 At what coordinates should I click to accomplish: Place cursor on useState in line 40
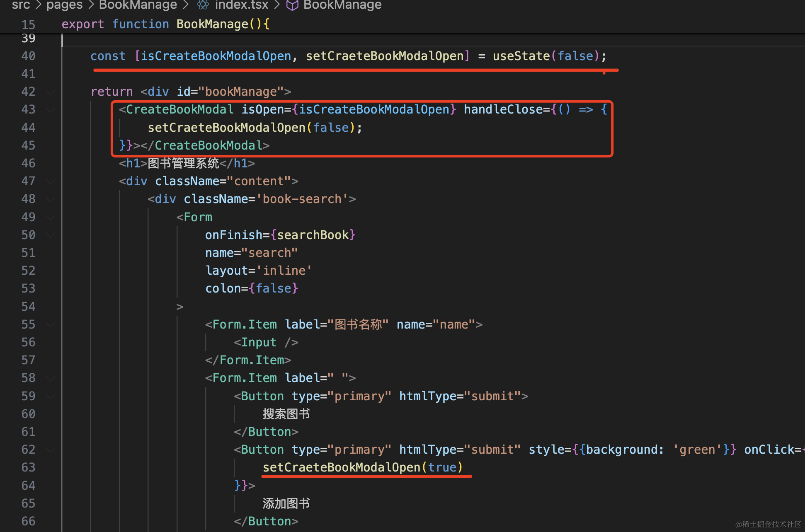(521, 56)
